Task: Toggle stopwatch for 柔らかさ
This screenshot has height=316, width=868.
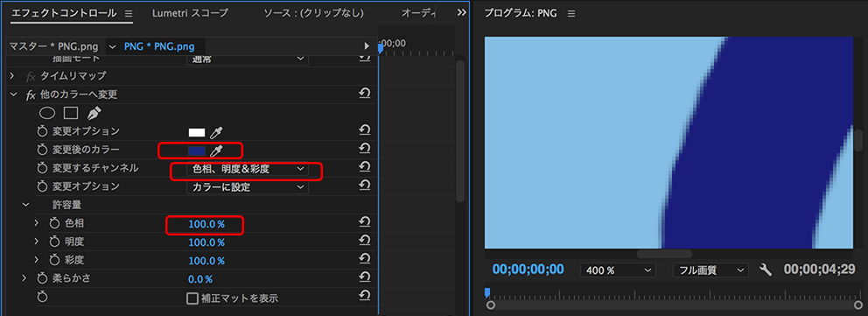Action: pos(43,277)
